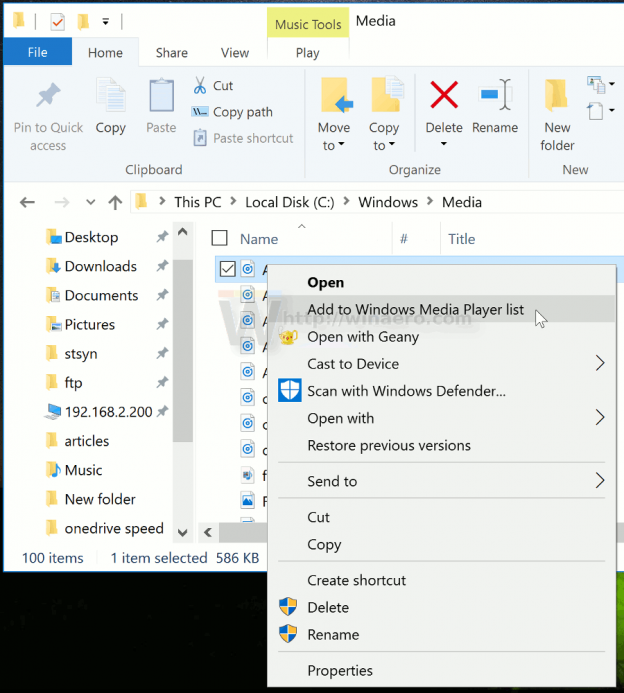624x693 pixels.
Task: Click the Forward navigation arrow
Action: (x=62, y=202)
